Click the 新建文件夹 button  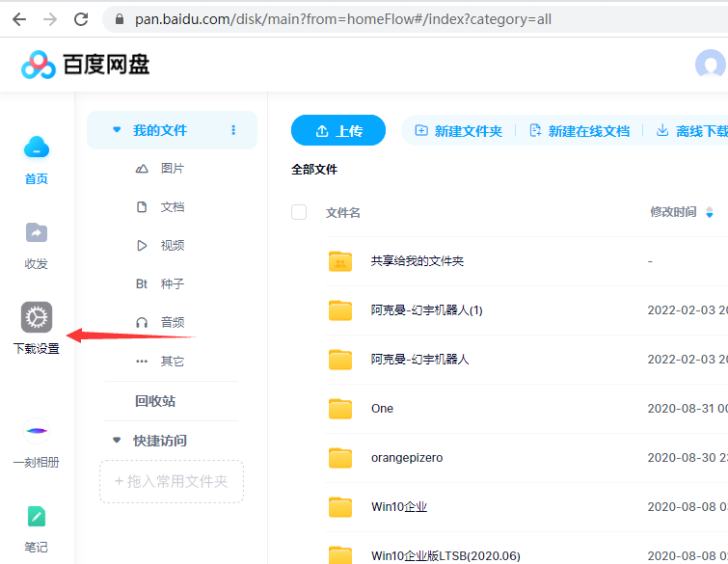point(459,131)
